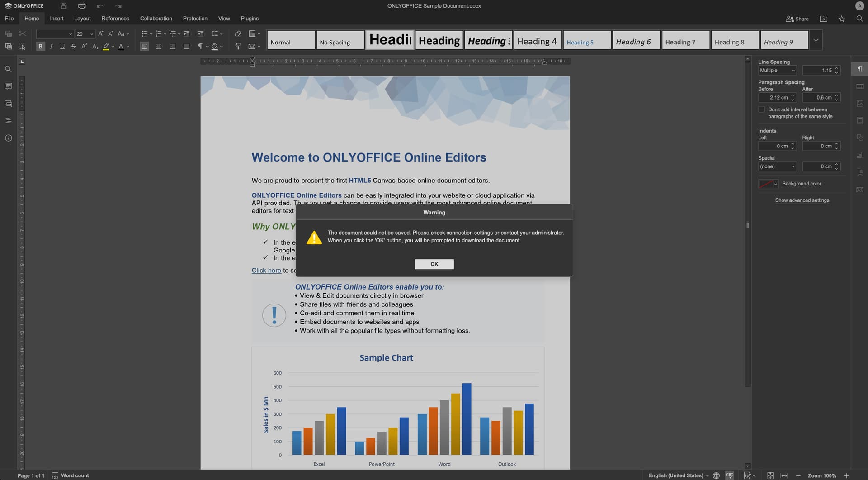Click the Before paragraph spacing field
868x480 pixels.
coord(777,97)
